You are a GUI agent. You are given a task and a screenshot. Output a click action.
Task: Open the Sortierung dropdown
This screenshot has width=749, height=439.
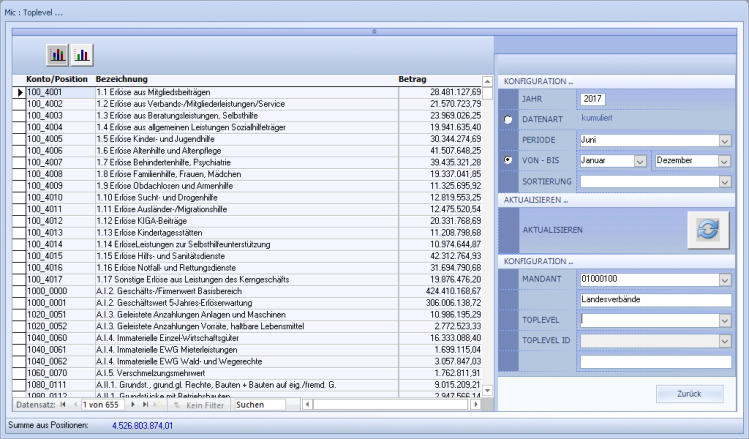[724, 181]
